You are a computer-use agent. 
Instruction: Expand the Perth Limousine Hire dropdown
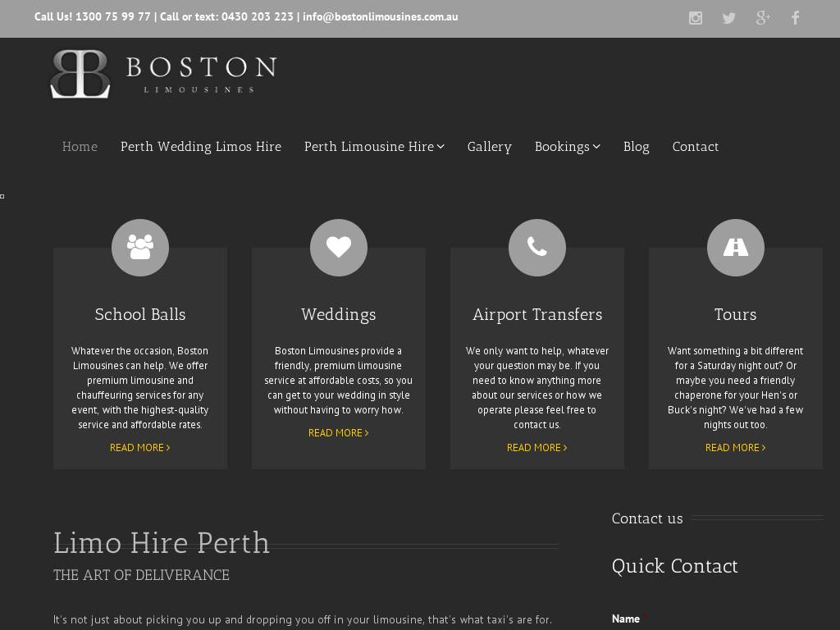click(x=374, y=147)
